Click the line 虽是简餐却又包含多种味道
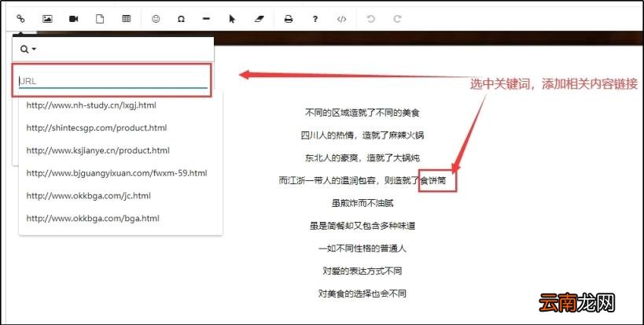The image size is (644, 325). click(x=362, y=226)
